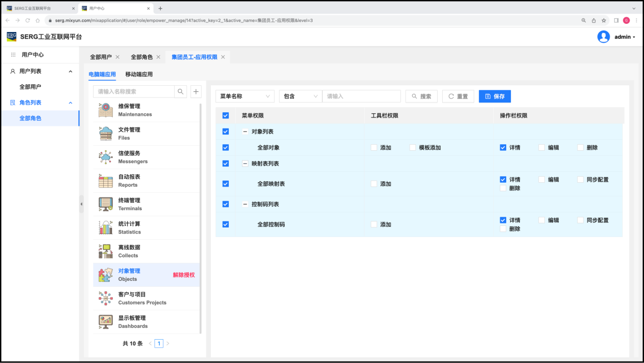Click the search magnifier icon in app list
644x363 pixels.
pyautogui.click(x=180, y=91)
